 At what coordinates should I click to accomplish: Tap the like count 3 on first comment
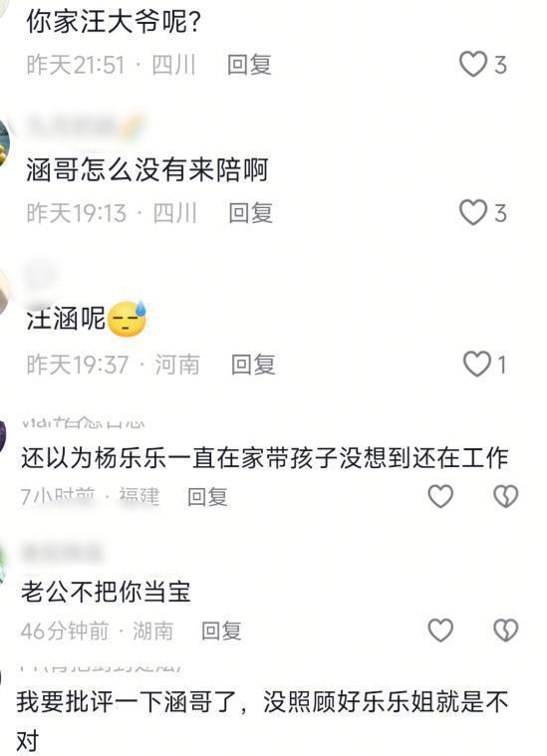(500, 65)
